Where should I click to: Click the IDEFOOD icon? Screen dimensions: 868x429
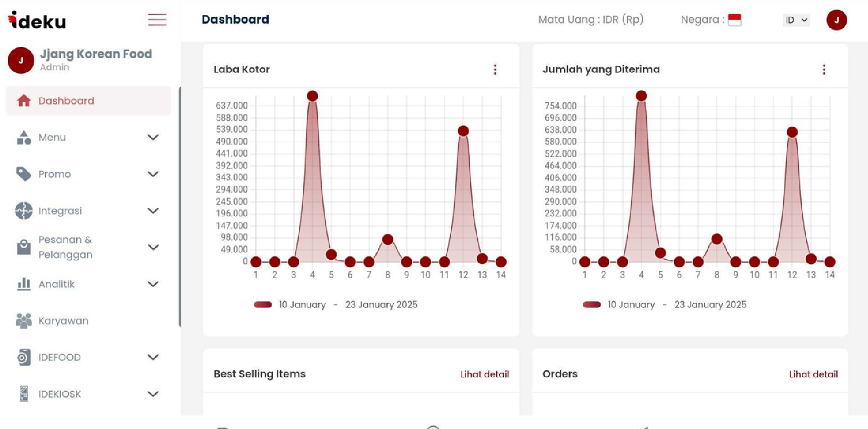24,357
